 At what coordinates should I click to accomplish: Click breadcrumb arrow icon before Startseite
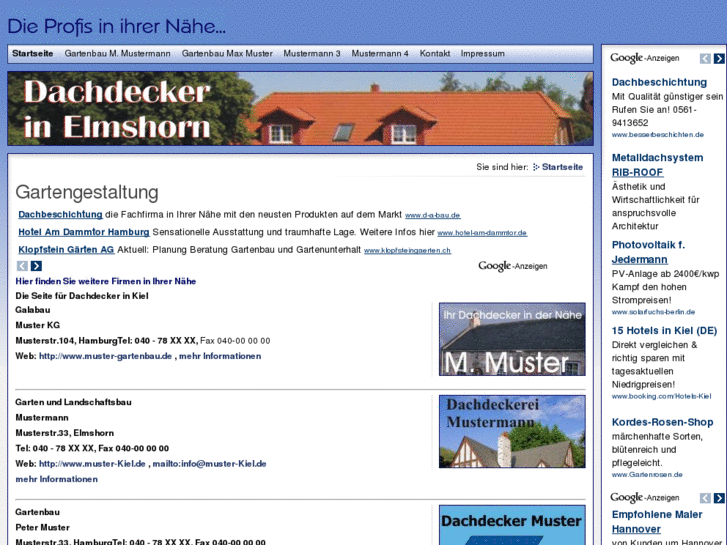[536, 167]
